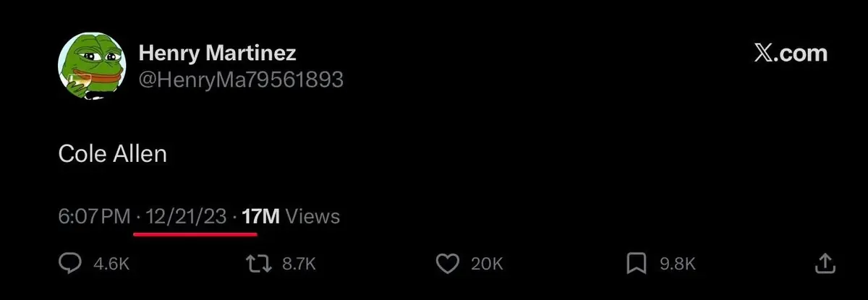View the 4.6K replies count

(112, 265)
